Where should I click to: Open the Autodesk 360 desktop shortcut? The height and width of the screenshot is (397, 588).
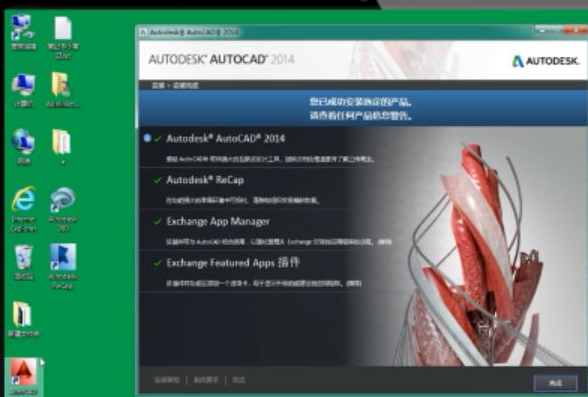coord(63,208)
